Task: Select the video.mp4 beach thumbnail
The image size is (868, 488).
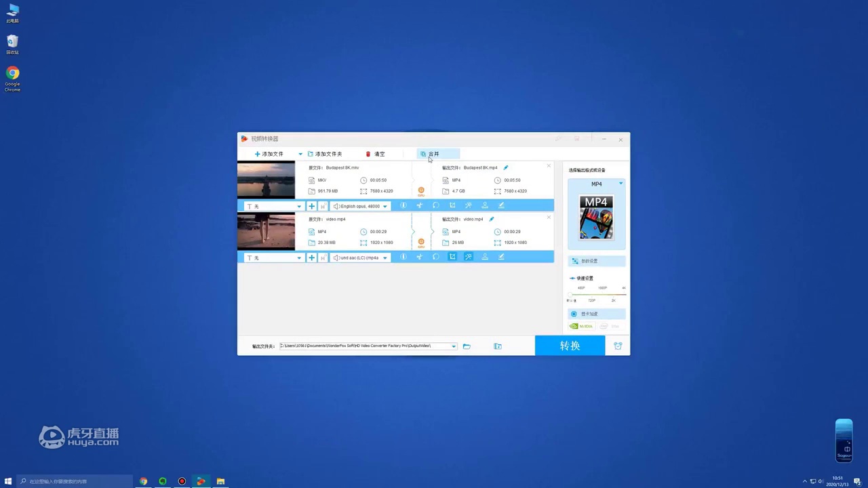Action: coord(266,232)
